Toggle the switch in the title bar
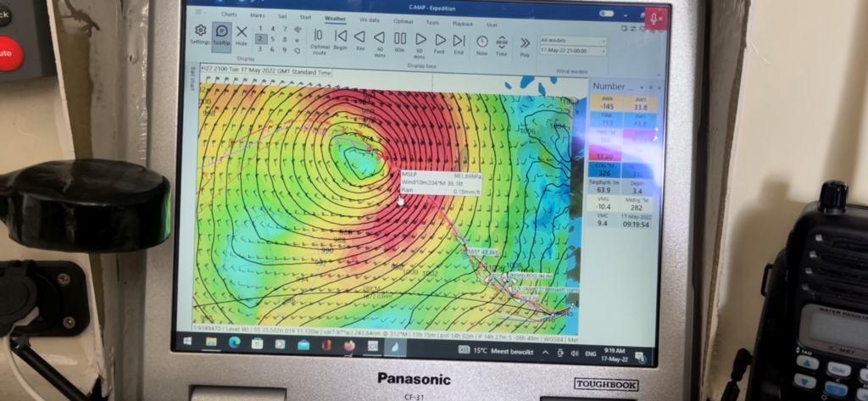The height and width of the screenshot is (401, 868). [x=606, y=14]
